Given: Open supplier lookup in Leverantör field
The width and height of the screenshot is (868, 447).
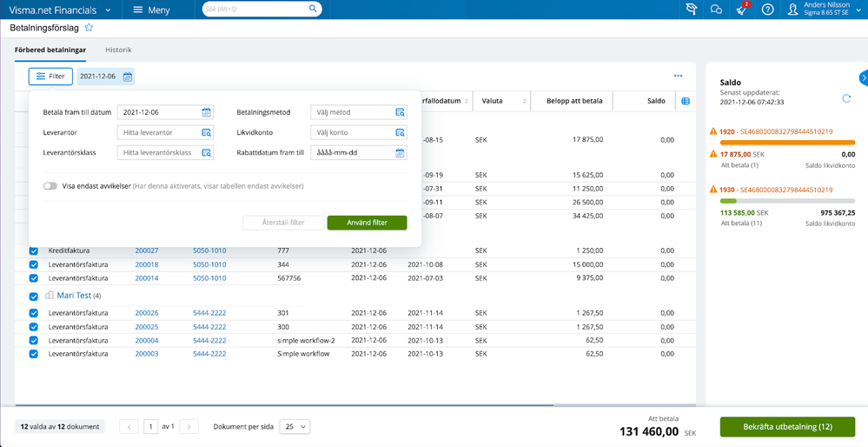Looking at the screenshot, I should 207,132.
